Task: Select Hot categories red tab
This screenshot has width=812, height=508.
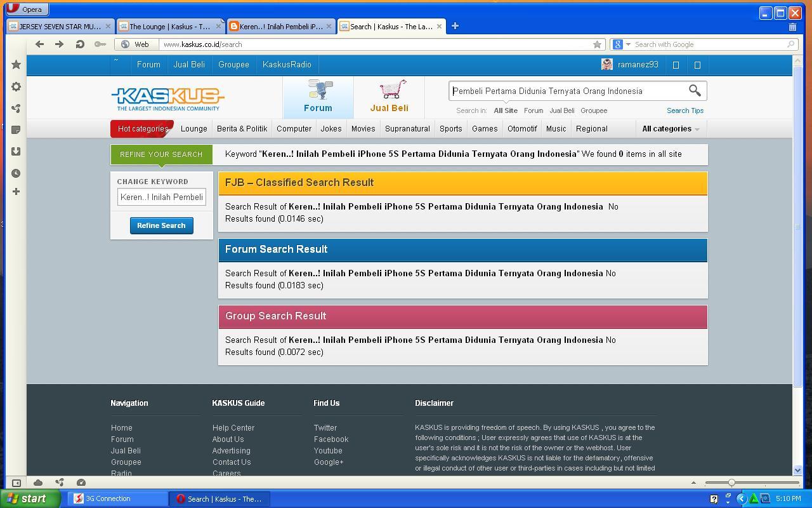Action: coord(142,129)
